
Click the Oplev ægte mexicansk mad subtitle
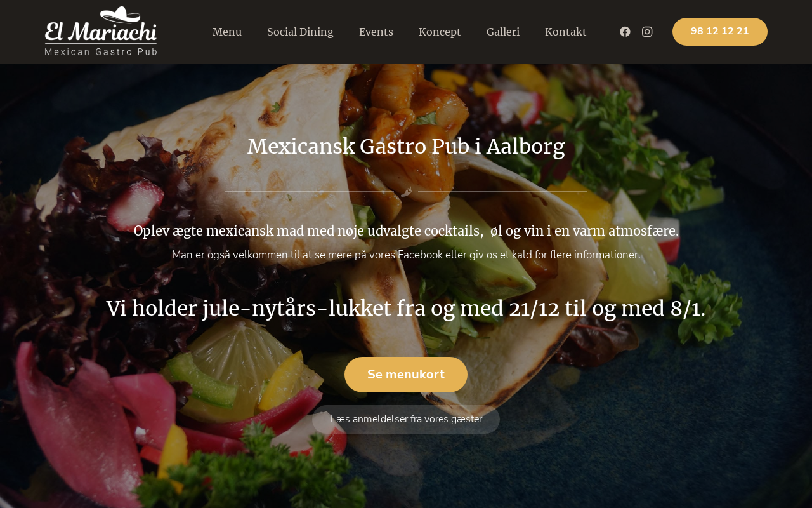click(406, 231)
